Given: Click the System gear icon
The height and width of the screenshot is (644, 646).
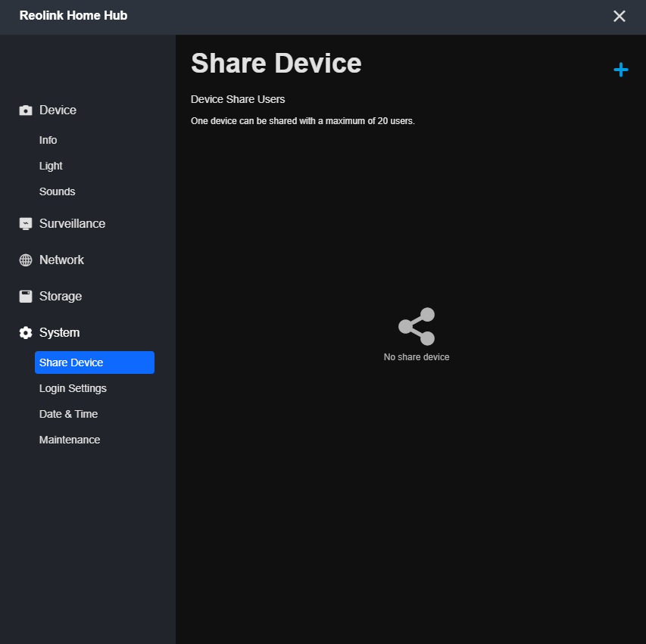Looking at the screenshot, I should (25, 332).
